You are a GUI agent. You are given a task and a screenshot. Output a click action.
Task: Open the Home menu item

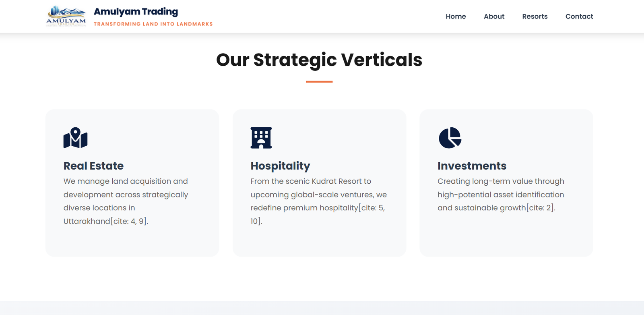[x=456, y=17]
